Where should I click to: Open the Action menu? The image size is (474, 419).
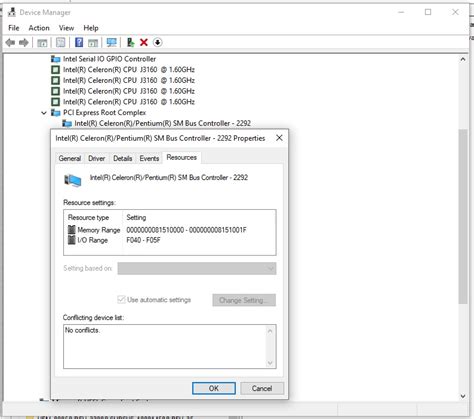pos(39,28)
